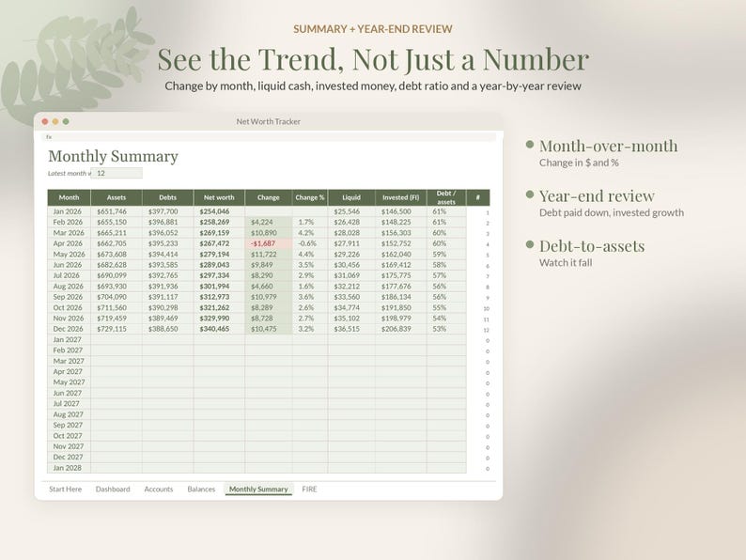Select the # column header

tap(477, 197)
